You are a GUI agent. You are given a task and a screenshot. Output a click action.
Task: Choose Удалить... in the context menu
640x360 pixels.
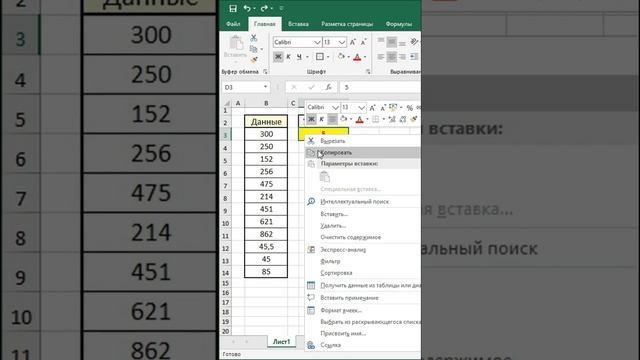pos(363,225)
